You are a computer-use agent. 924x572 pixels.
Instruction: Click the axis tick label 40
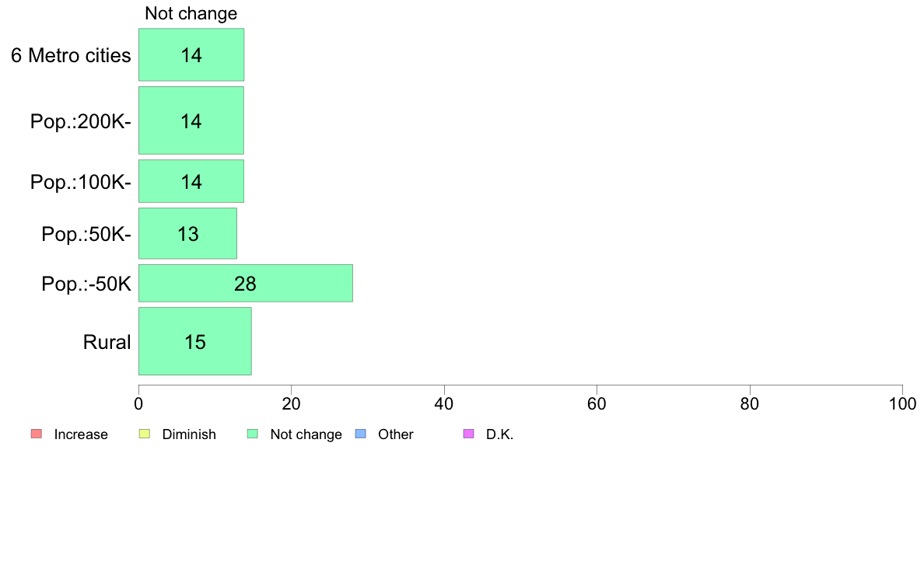coord(444,404)
